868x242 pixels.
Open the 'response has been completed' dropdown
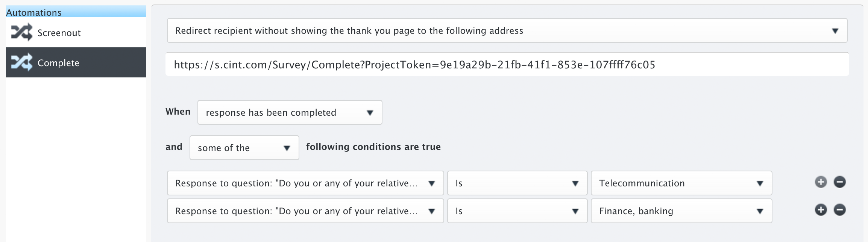click(x=290, y=112)
